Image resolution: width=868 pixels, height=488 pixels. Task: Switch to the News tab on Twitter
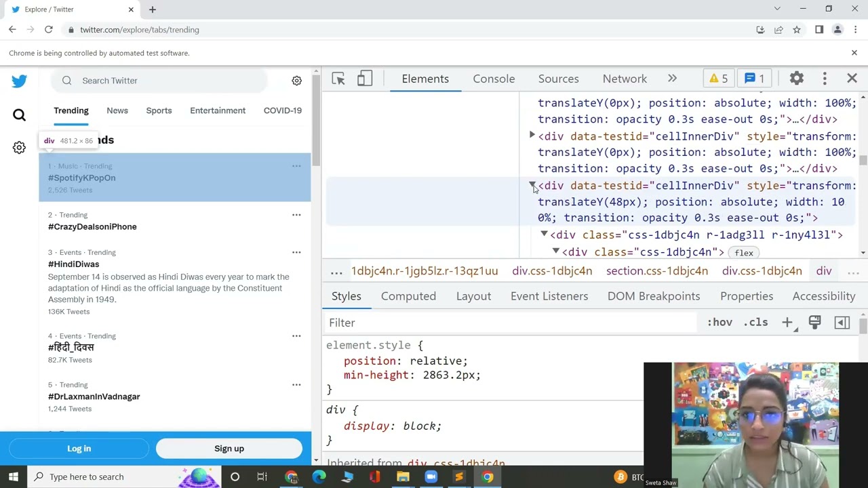click(x=117, y=110)
